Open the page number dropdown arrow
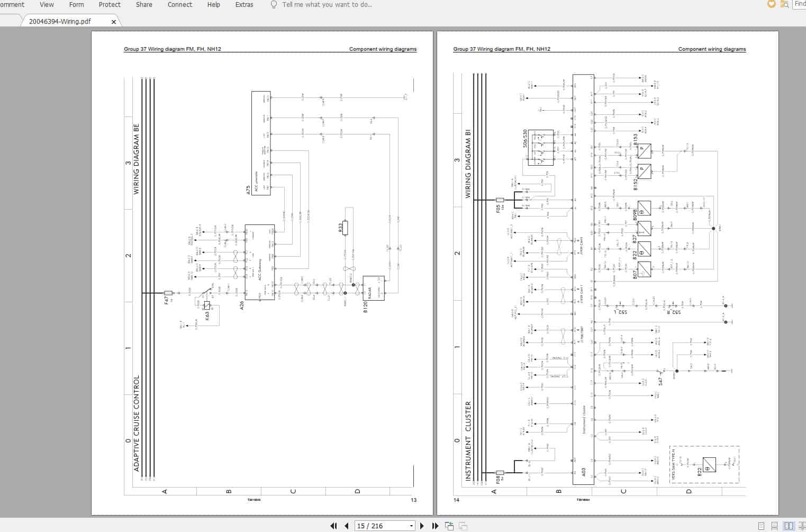This screenshot has width=806, height=532. pos(411,526)
